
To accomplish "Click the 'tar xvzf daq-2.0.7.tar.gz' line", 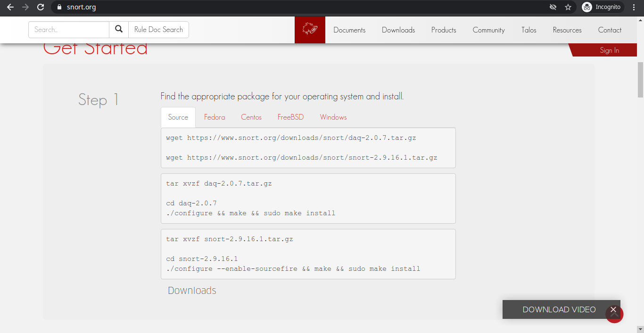I will (219, 183).
